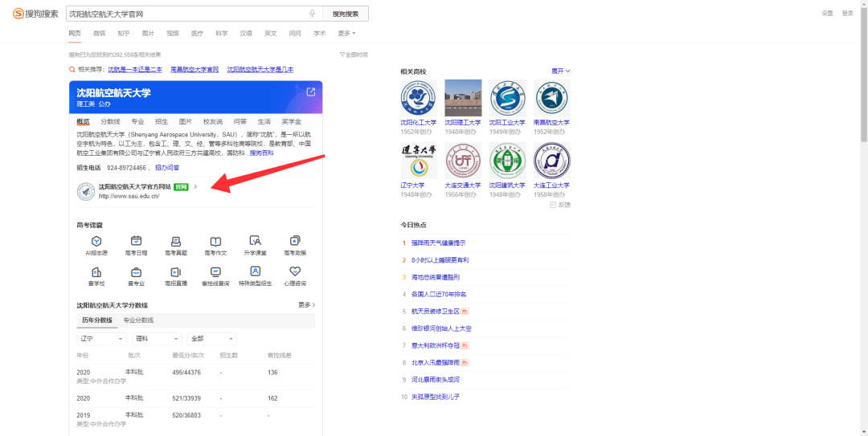Switch to the 学术 search tab
The image size is (868, 436).
click(319, 33)
